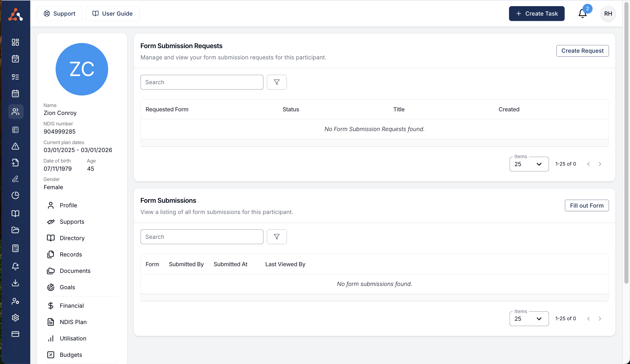Click the warning triangle icon in sidebar

coord(15,146)
